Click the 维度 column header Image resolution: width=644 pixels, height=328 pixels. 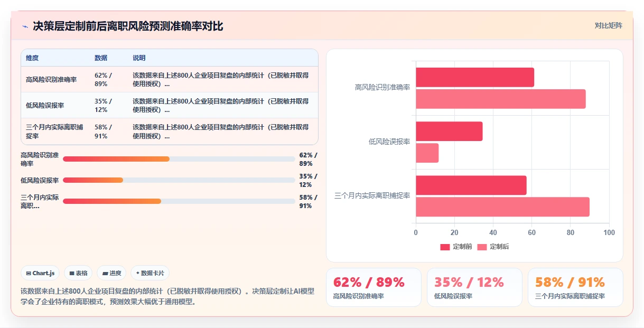tap(32, 58)
